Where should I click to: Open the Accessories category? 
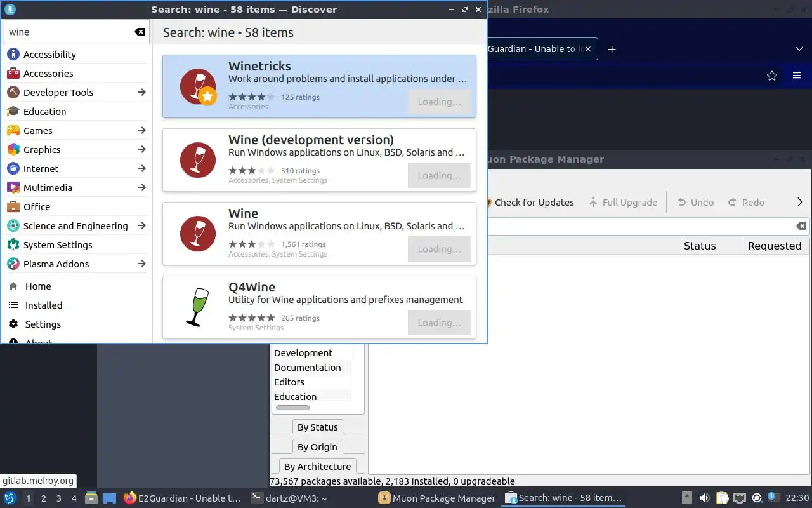77,74
